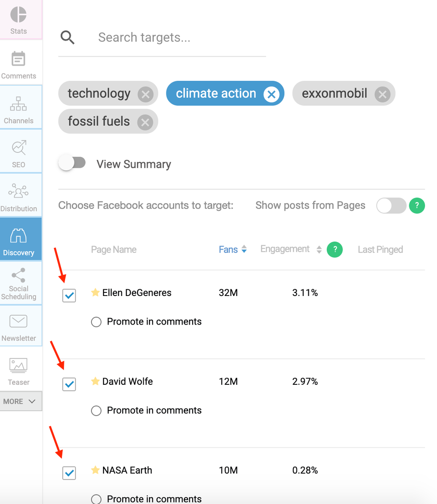
Task: Sort by Engagement using its arrows
Action: coord(319,250)
